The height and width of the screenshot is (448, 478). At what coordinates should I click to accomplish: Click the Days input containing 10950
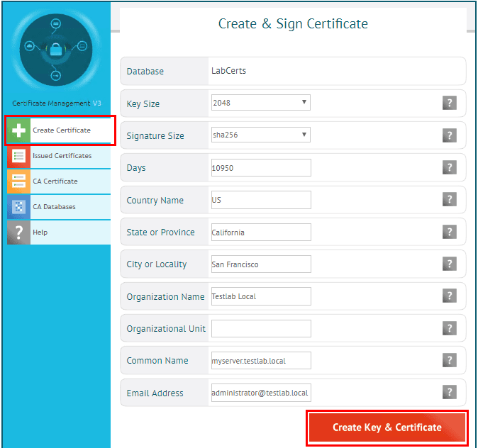[261, 167]
